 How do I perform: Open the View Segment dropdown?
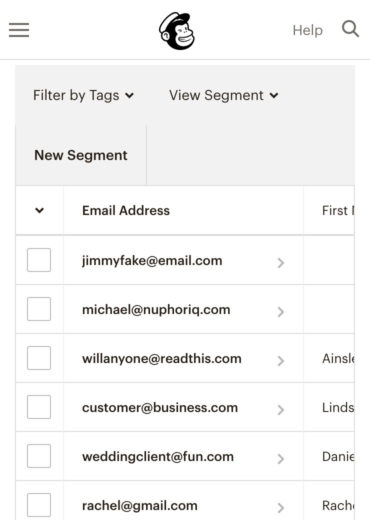pos(223,96)
